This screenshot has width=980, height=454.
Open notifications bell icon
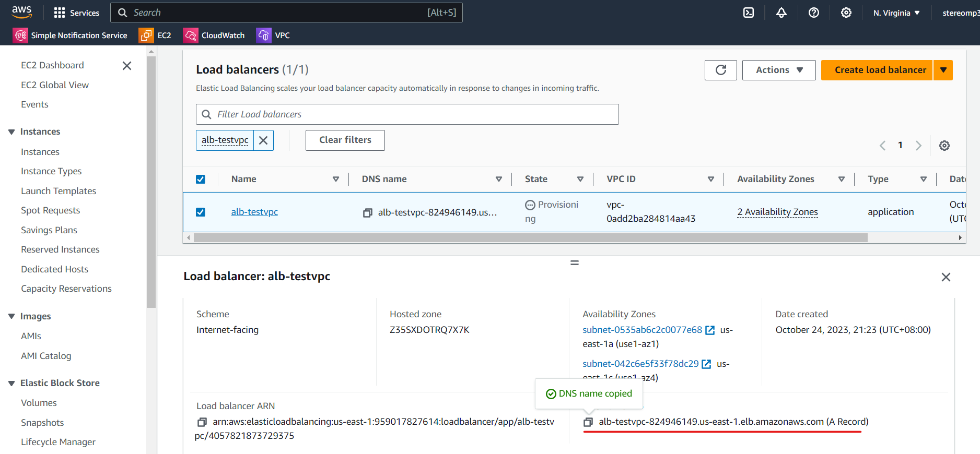tap(781, 13)
